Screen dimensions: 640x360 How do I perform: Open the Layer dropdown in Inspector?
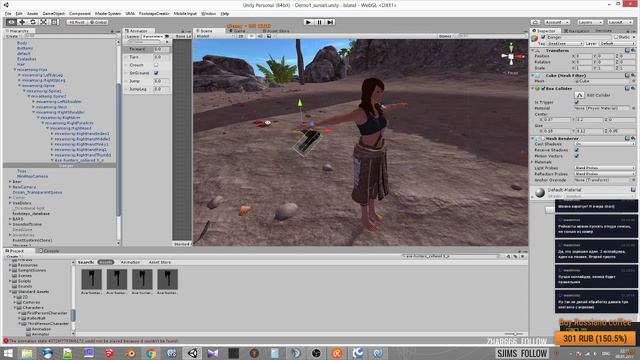pyautogui.click(x=617, y=43)
